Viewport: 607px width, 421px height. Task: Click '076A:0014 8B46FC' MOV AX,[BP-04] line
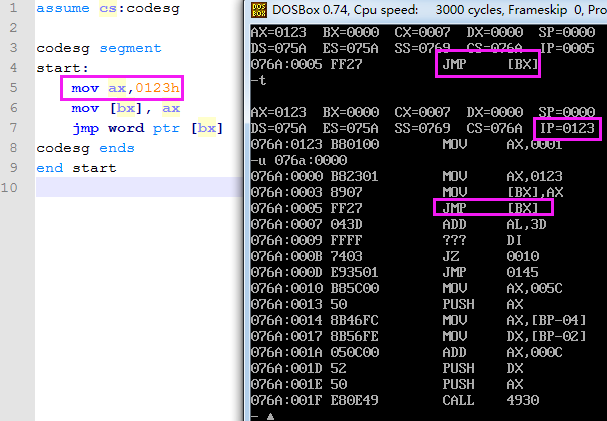coord(419,320)
